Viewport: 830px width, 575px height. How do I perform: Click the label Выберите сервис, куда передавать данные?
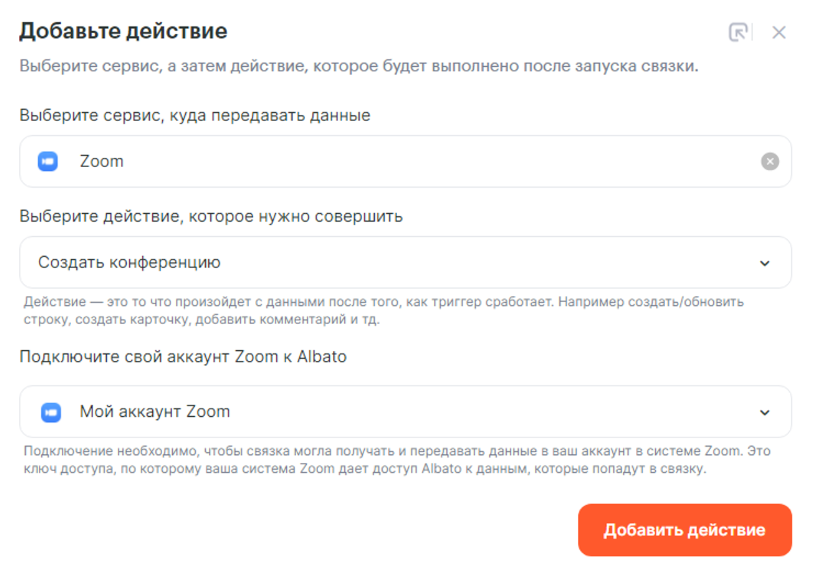[195, 115]
